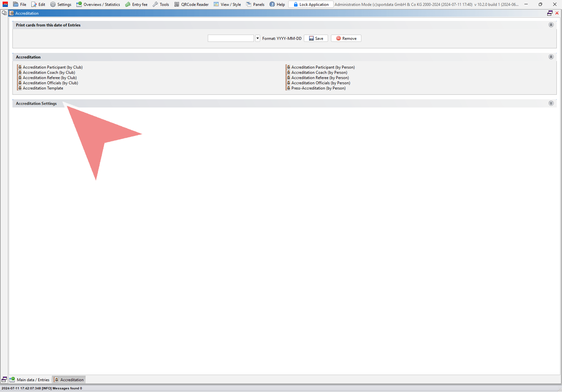The width and height of the screenshot is (562, 392).
Task: Open Accreditation Template
Action: [43, 88]
